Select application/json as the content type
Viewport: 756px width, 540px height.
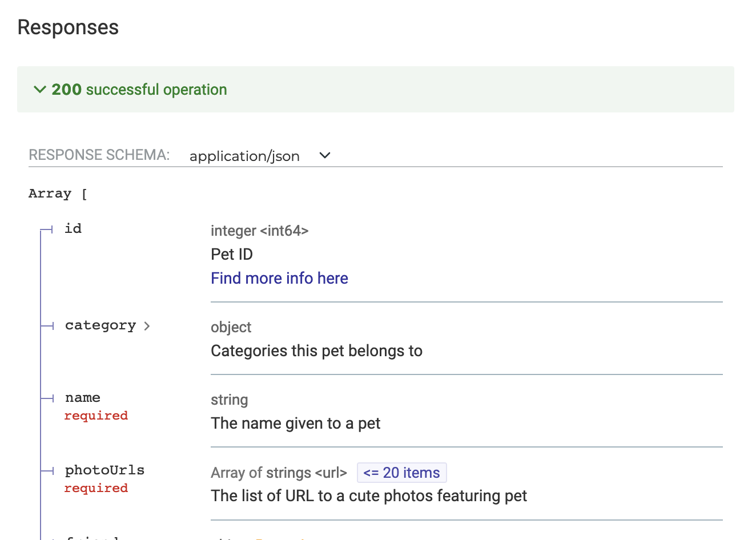(x=244, y=155)
